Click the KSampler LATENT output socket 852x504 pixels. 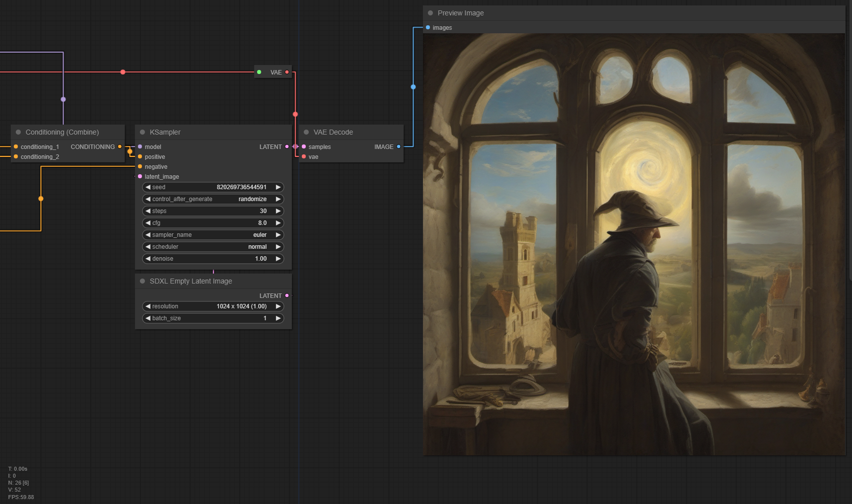(287, 146)
